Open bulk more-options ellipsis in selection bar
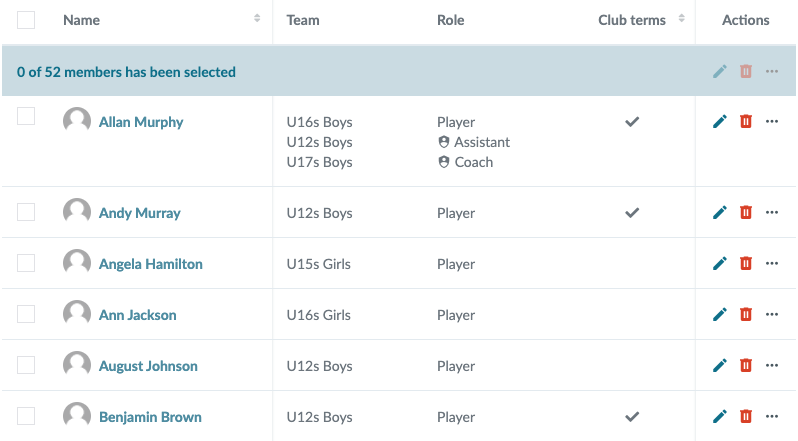798x441 pixels. (x=772, y=71)
